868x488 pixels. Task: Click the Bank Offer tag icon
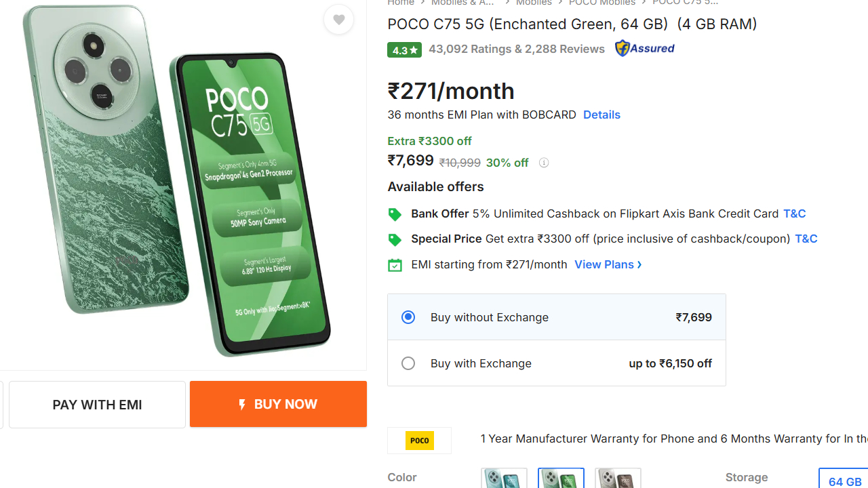pos(395,214)
